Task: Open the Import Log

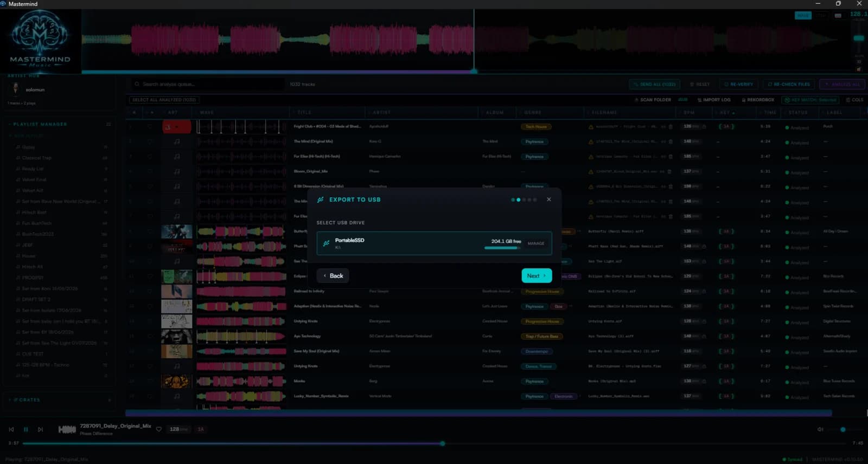Action: (714, 100)
